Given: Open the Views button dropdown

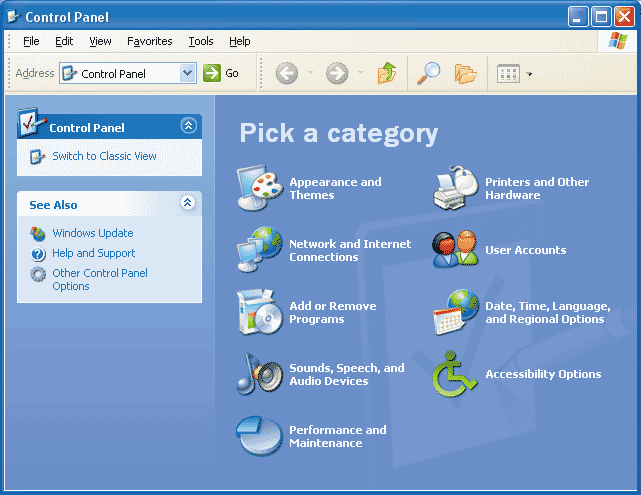Looking at the screenshot, I should point(529,74).
